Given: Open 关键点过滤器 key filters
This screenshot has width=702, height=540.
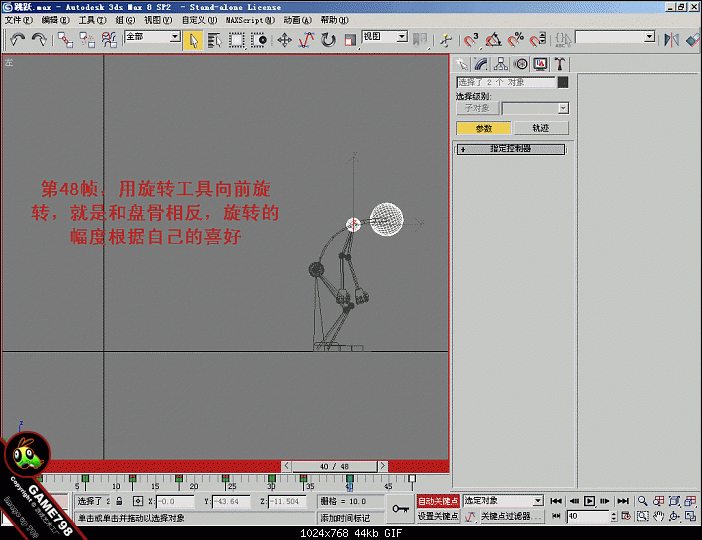Looking at the screenshot, I should click(x=511, y=516).
